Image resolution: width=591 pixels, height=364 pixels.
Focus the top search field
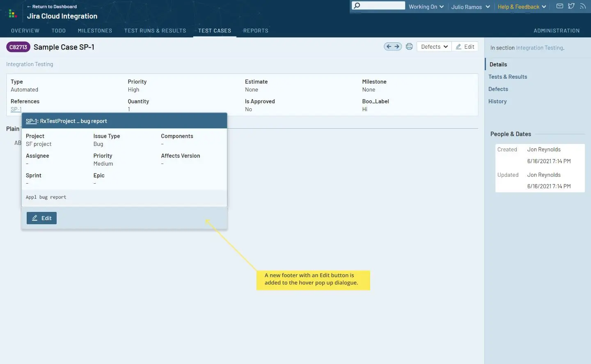(378, 6)
